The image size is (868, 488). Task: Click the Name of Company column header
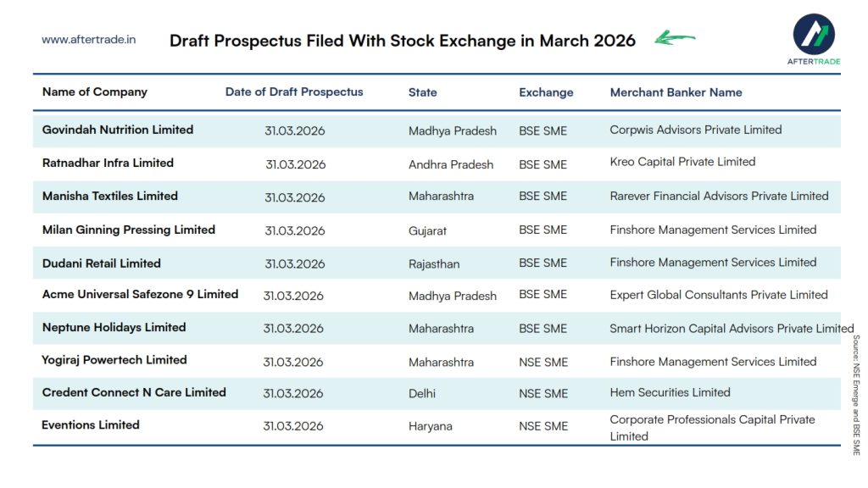point(95,91)
